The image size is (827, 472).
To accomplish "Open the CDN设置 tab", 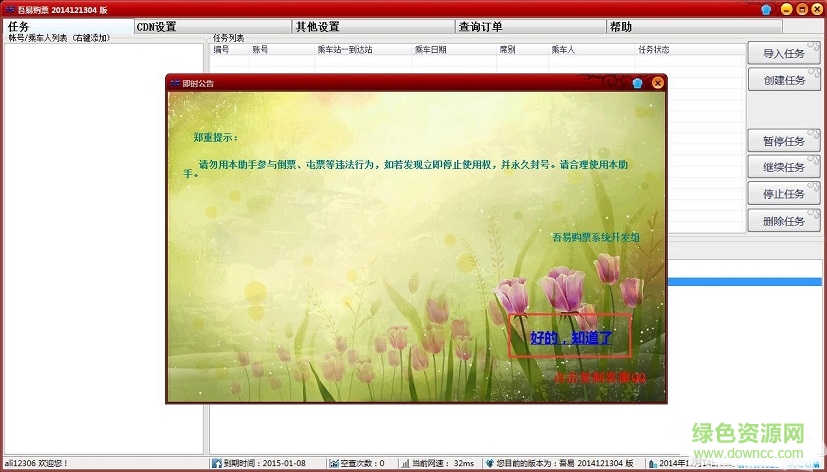I will (213, 26).
